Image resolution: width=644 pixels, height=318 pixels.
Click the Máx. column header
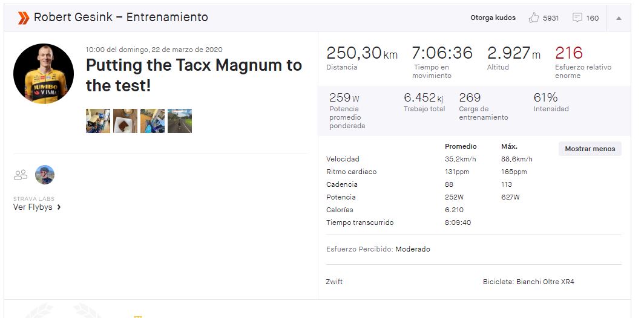click(x=509, y=146)
